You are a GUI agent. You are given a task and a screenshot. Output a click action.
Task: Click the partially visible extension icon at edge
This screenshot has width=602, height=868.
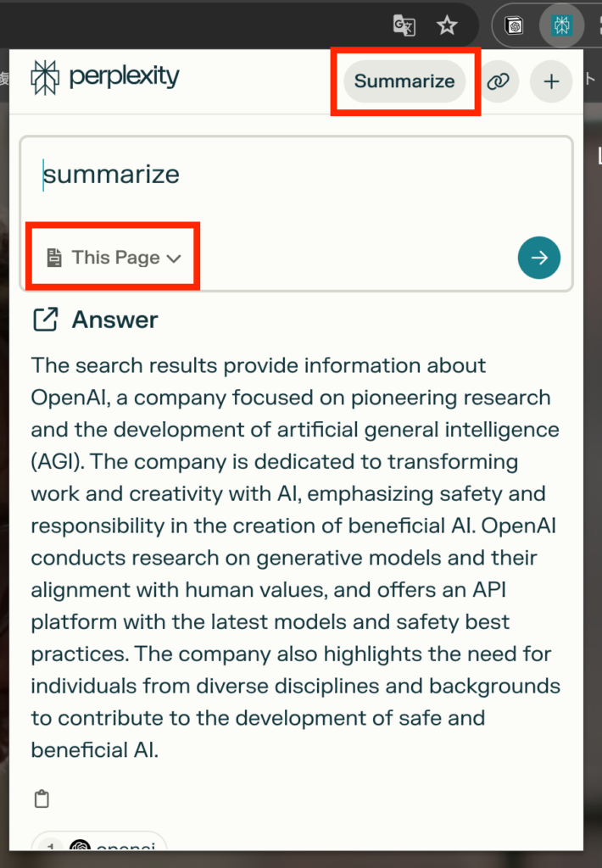[x=599, y=25]
